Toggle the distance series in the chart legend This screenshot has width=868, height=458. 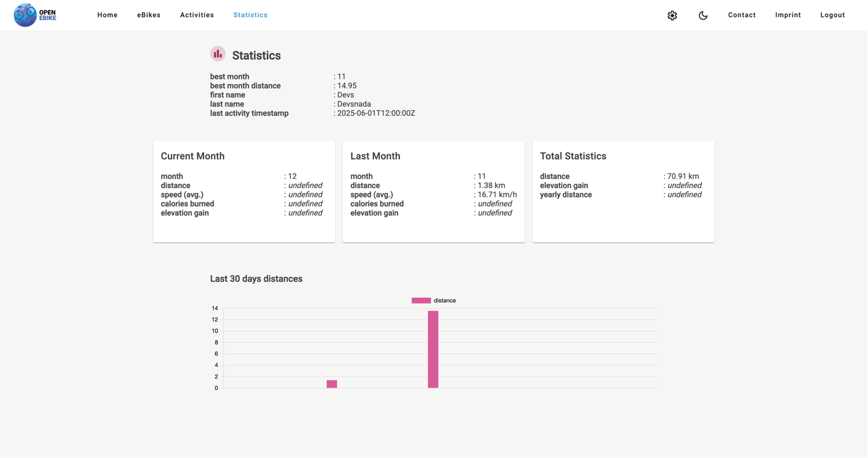tap(445, 300)
